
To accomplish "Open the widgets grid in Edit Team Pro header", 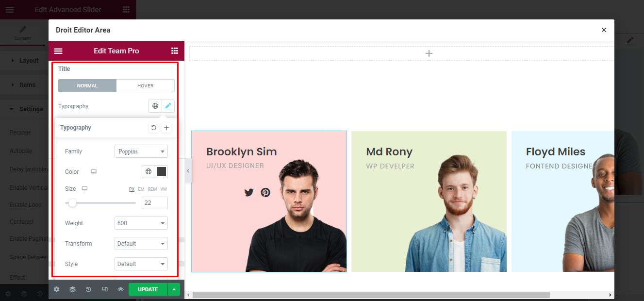I will click(175, 51).
